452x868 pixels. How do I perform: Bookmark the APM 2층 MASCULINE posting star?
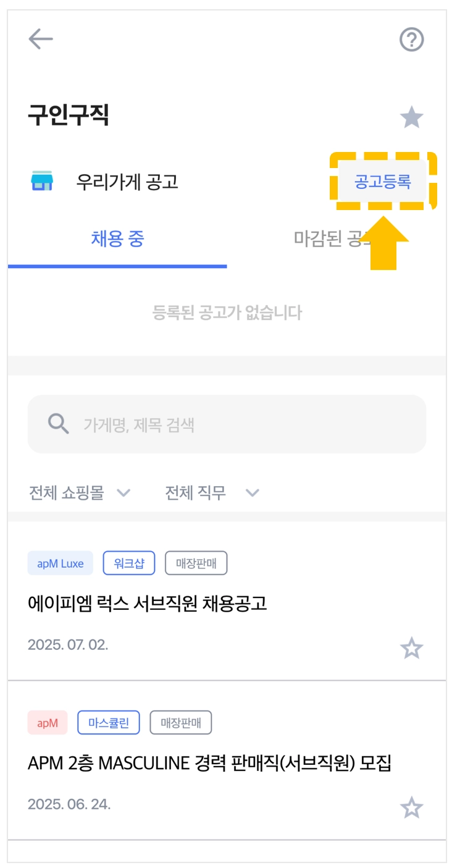pos(411,807)
